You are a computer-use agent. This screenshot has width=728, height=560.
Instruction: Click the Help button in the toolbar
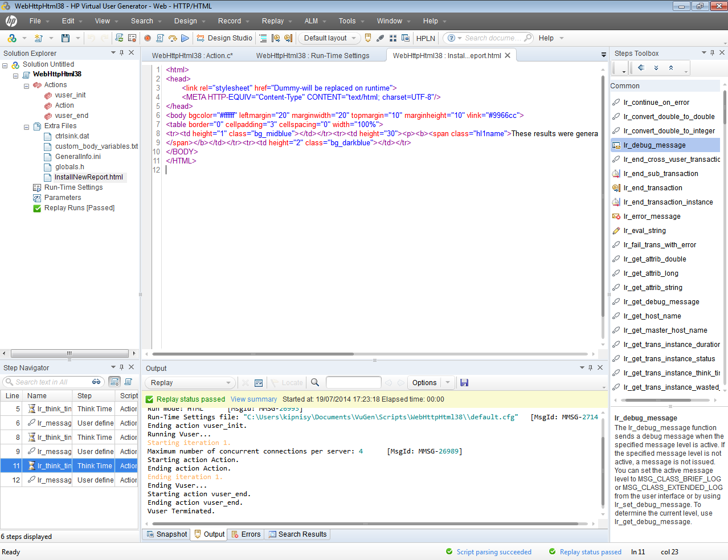click(x=546, y=38)
